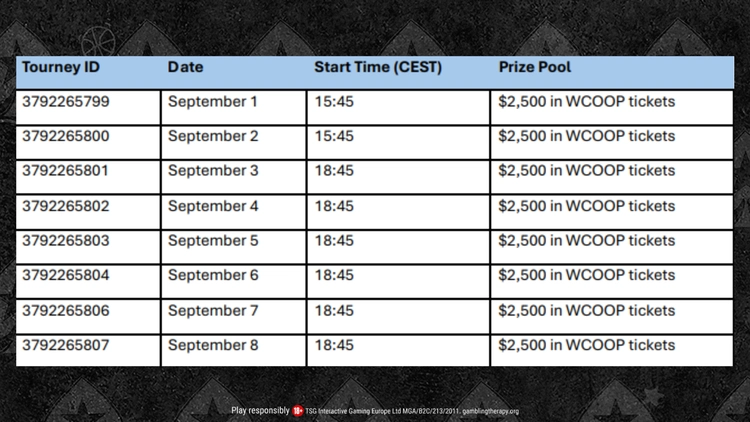Select tournament ID 3792265799
The image size is (750, 422).
(x=66, y=101)
